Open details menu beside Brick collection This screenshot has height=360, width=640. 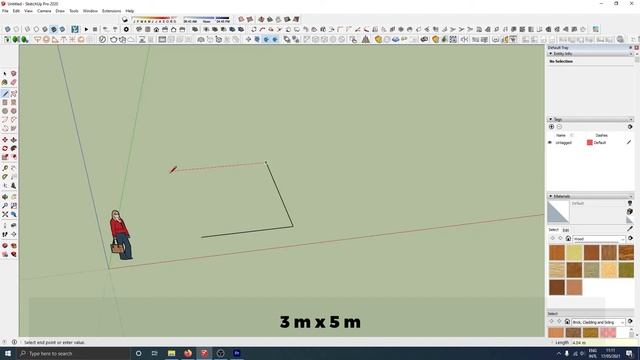pos(630,322)
